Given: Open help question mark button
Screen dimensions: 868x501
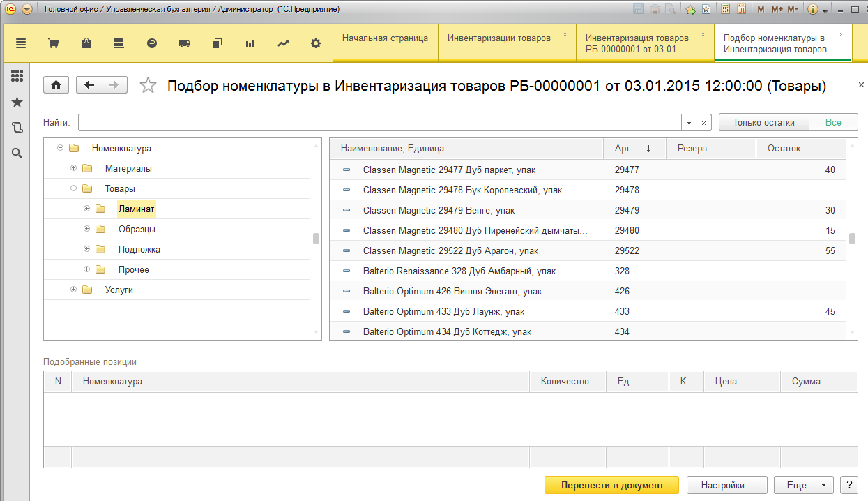Looking at the screenshot, I should click(848, 485).
